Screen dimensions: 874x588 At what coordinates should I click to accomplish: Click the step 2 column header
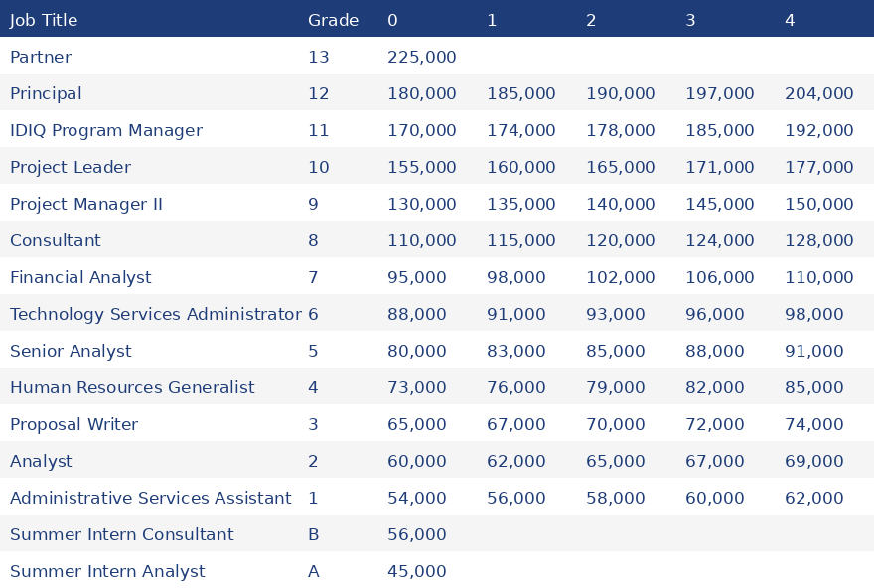pyautogui.click(x=591, y=20)
